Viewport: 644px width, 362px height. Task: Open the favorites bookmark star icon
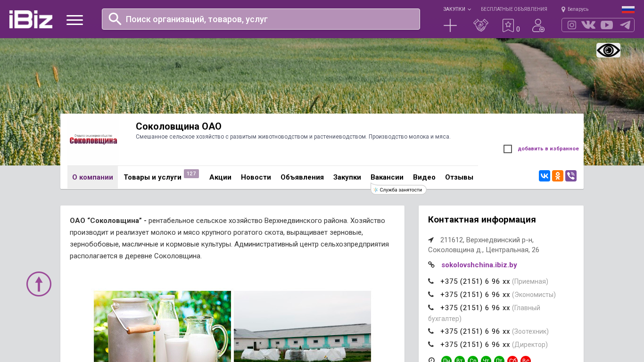508,25
